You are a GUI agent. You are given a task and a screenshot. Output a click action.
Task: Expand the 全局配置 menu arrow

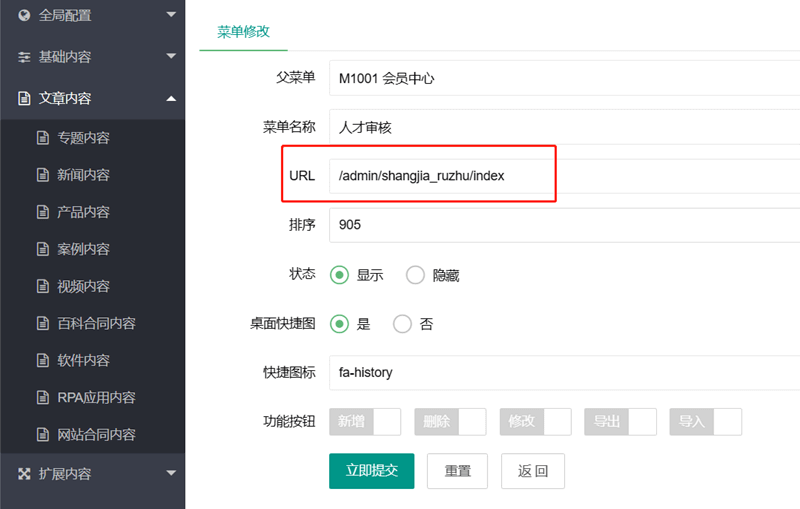[x=171, y=15]
